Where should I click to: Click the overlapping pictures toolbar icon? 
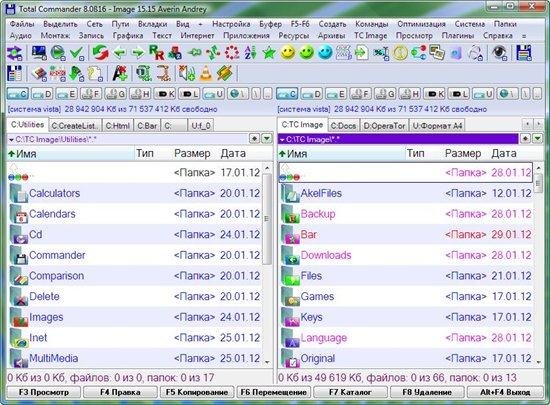click(x=437, y=53)
